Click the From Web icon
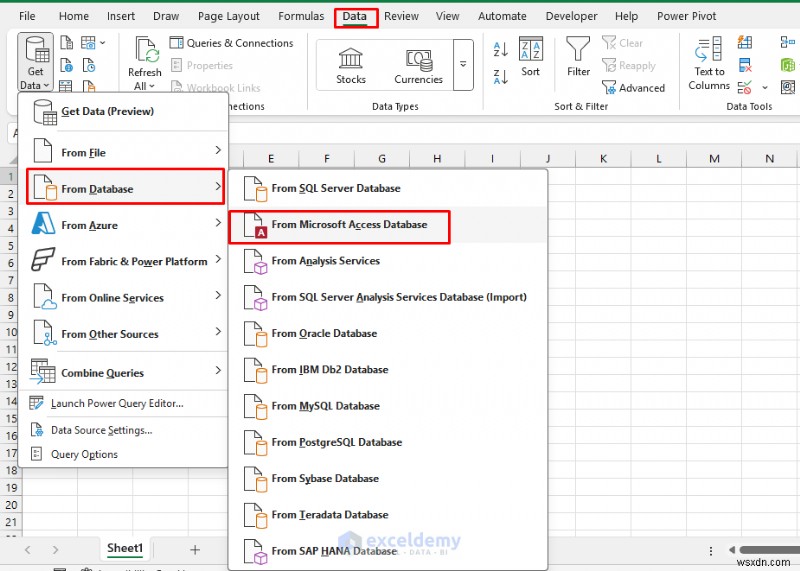Image resolution: width=800 pixels, height=571 pixels. 66,65
